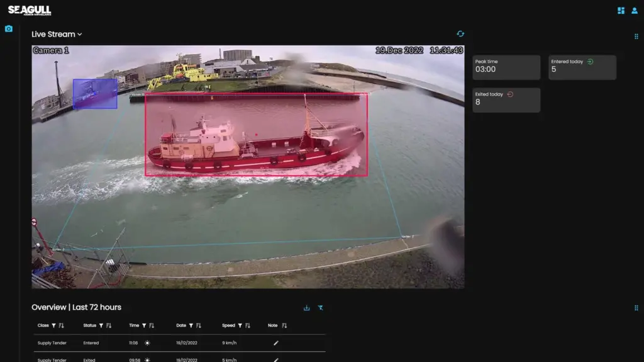Edit note for 11:08 Supply Tender entry
644x362 pixels.
[x=276, y=342]
